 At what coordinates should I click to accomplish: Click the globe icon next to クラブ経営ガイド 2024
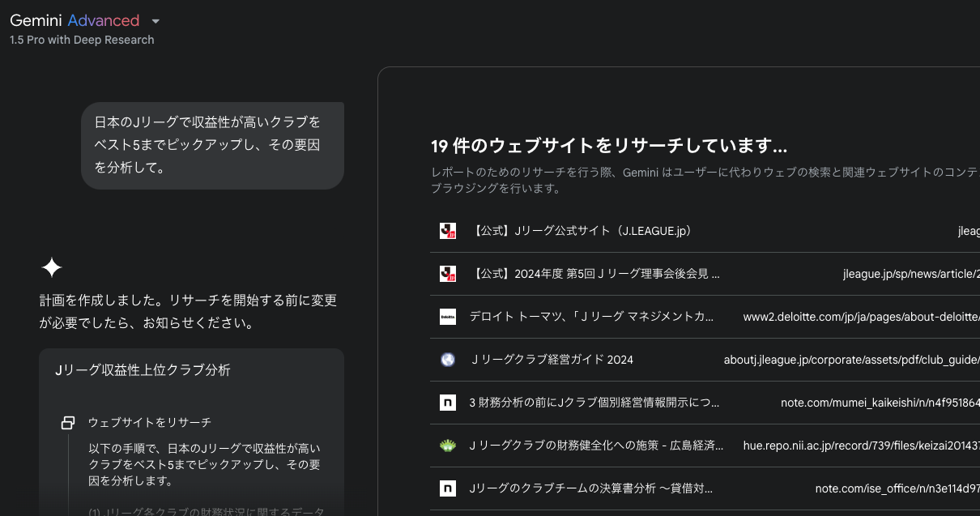tap(448, 359)
